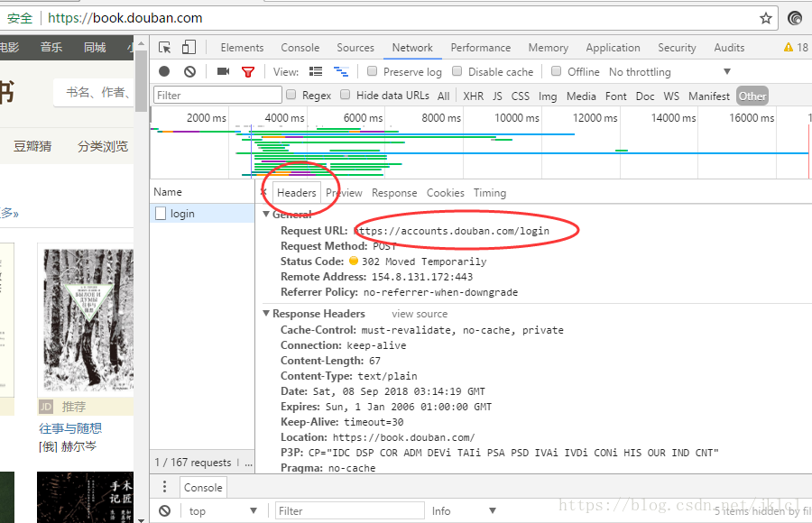Image resolution: width=812 pixels, height=523 pixels.
Task: Filter requests by JS
Action: click(497, 96)
